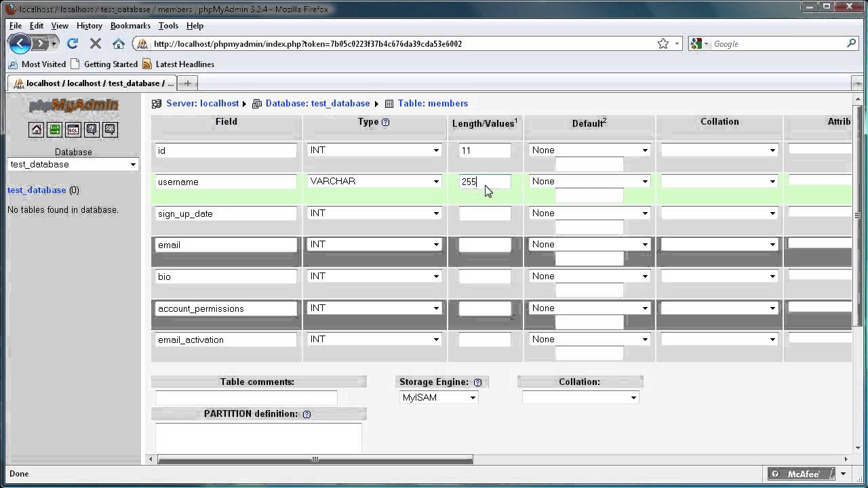Viewport: 868px width, 488px height.
Task: Open the Bookmarks menu
Action: pos(130,26)
